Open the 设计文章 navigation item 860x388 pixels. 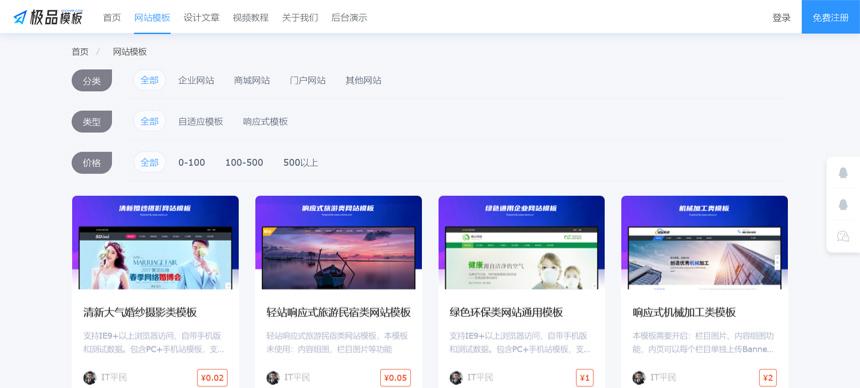(201, 18)
